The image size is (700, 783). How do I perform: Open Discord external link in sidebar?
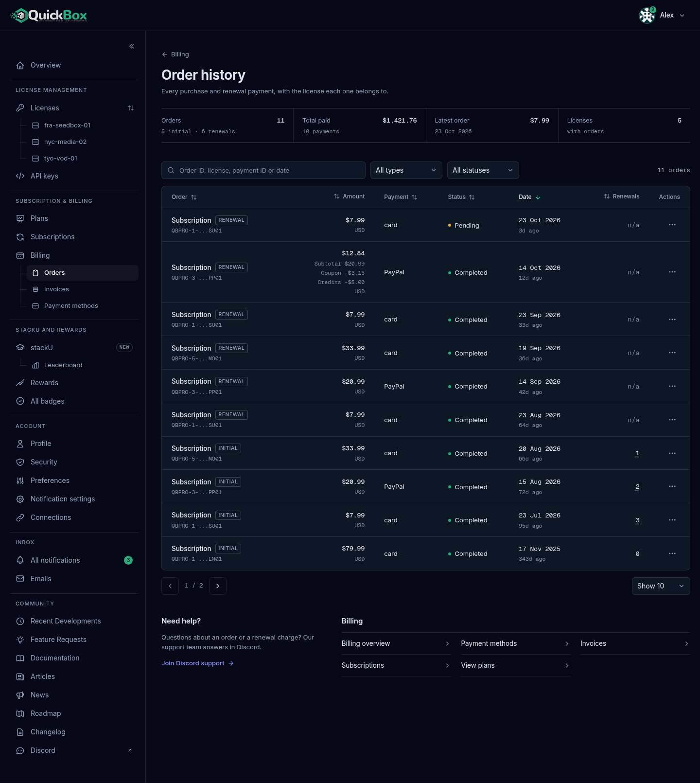[74, 750]
